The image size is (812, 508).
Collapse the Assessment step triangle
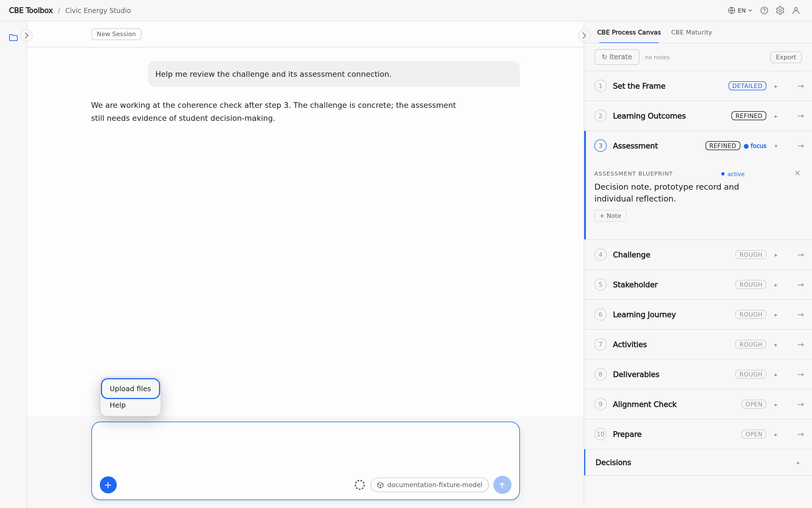point(776,146)
